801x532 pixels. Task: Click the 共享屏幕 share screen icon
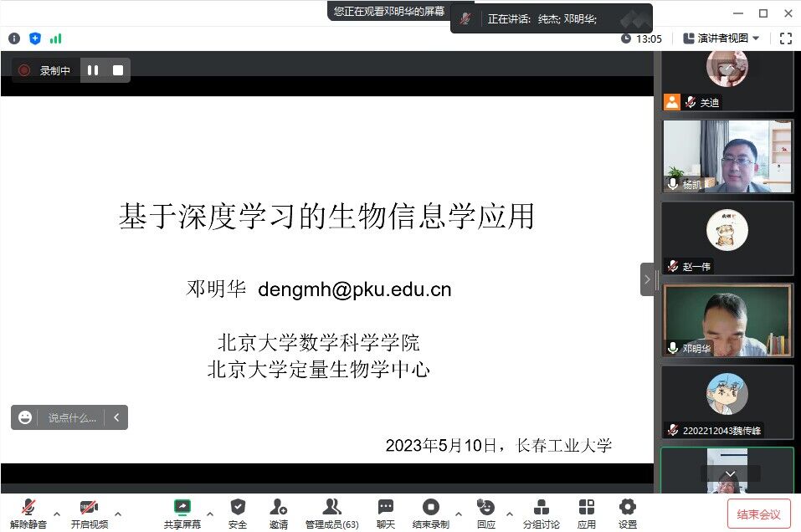(x=182, y=508)
